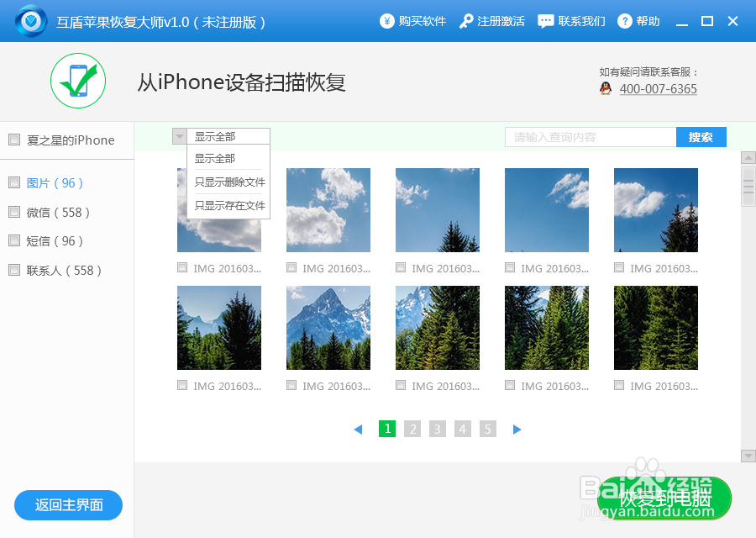Image resolution: width=756 pixels, height=538 pixels.
Task: Go to next page with the right arrow
Action: [x=517, y=429]
